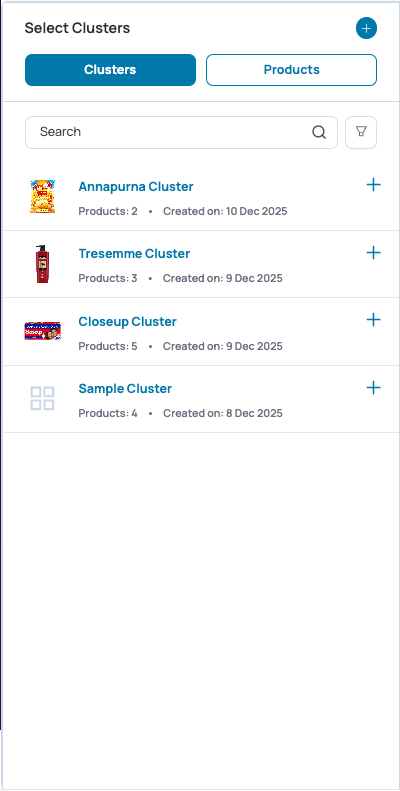Open the Sample Cluster link
The height and width of the screenshot is (791, 400).
[x=125, y=388]
